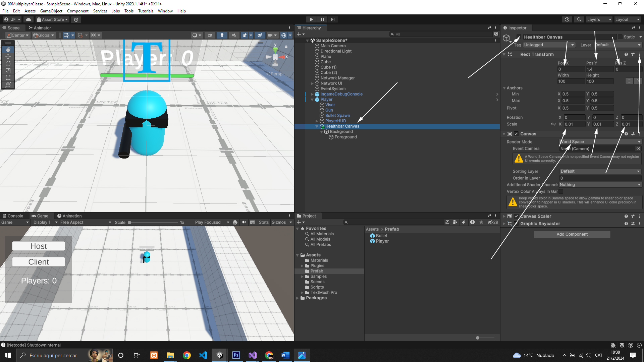The width and height of the screenshot is (644, 362).
Task: Select the Rotate tool in scene
Action: [8, 64]
